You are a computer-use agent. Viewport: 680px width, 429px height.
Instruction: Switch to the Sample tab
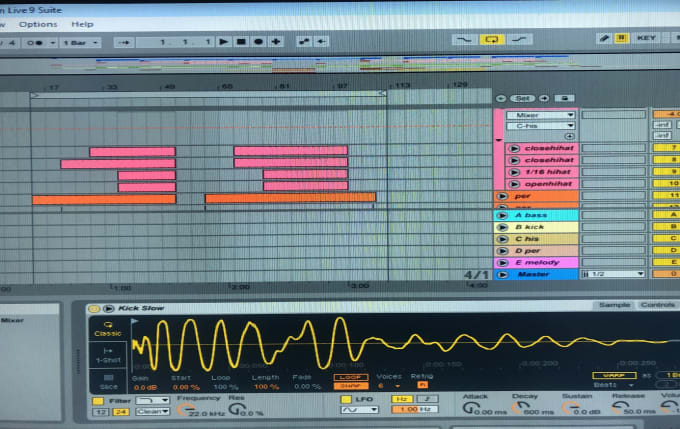coord(614,305)
